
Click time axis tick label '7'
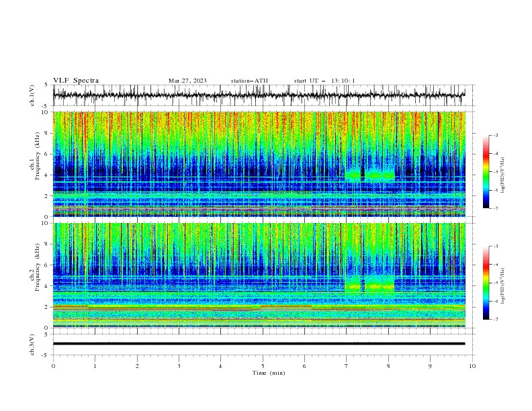coord(347,366)
